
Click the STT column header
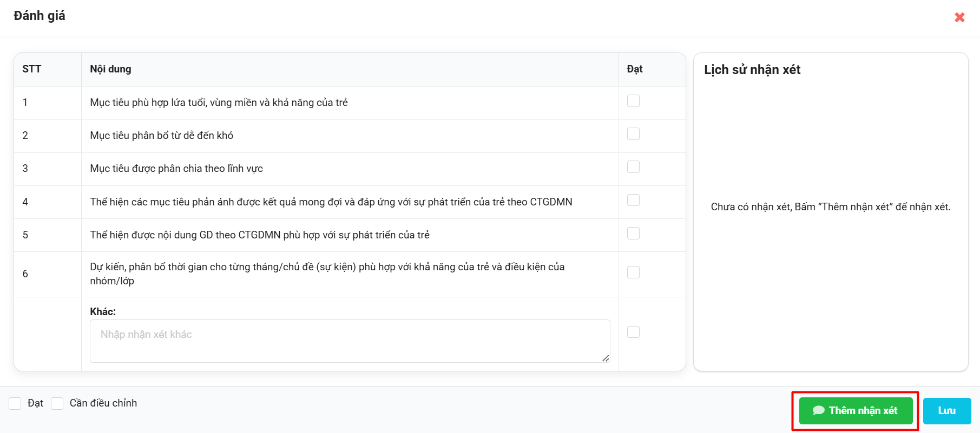(x=32, y=69)
